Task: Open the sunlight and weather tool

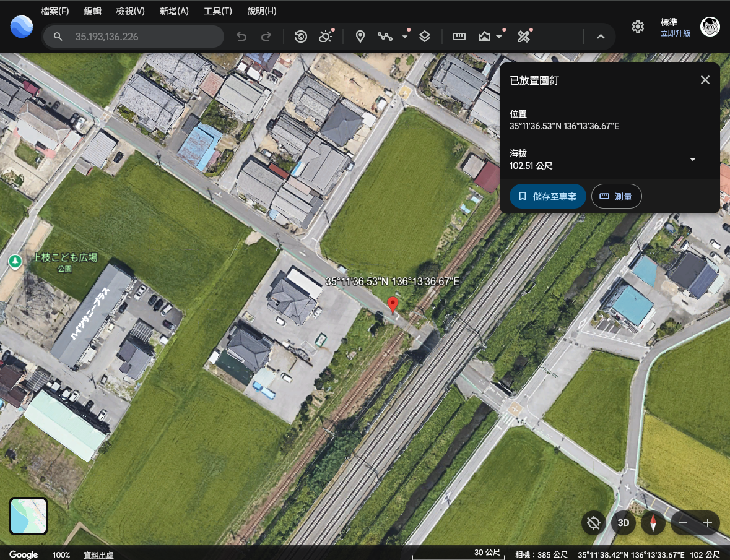Action: tap(326, 37)
